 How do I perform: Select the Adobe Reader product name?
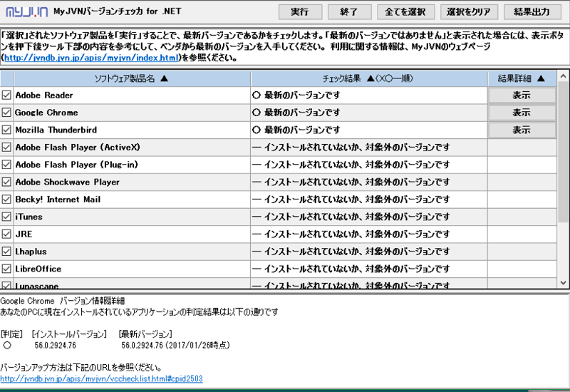click(44, 96)
